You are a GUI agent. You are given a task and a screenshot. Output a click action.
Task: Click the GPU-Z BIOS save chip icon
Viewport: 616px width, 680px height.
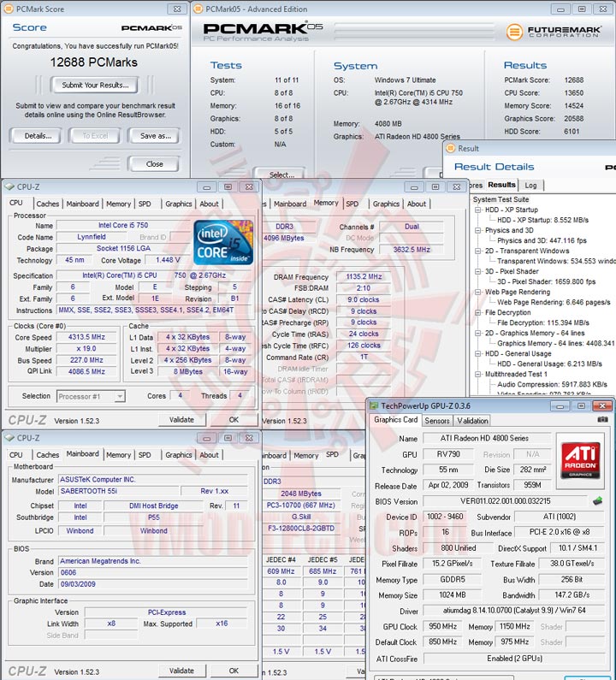click(598, 501)
